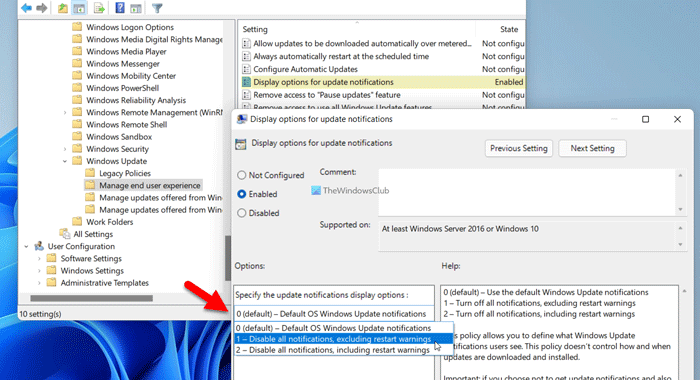The width and height of the screenshot is (700, 380).
Task: Select the Windows Media Player folder
Action: point(126,52)
